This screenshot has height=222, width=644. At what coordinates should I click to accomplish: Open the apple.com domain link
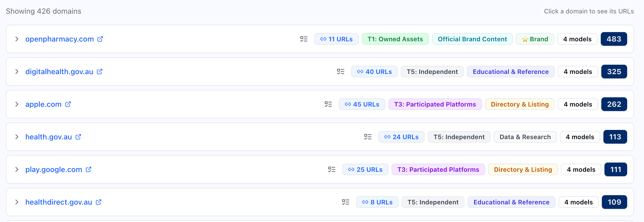[43, 104]
